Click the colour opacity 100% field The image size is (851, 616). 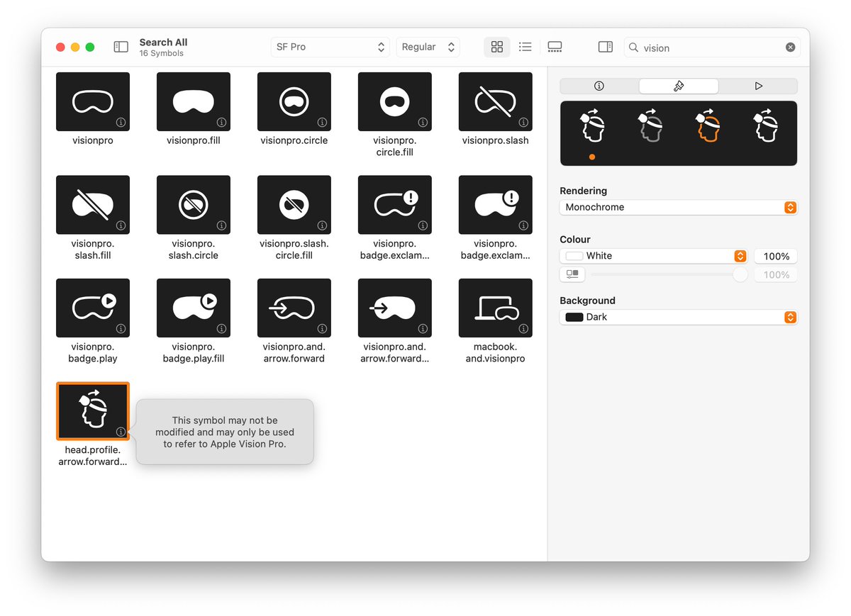pos(776,256)
